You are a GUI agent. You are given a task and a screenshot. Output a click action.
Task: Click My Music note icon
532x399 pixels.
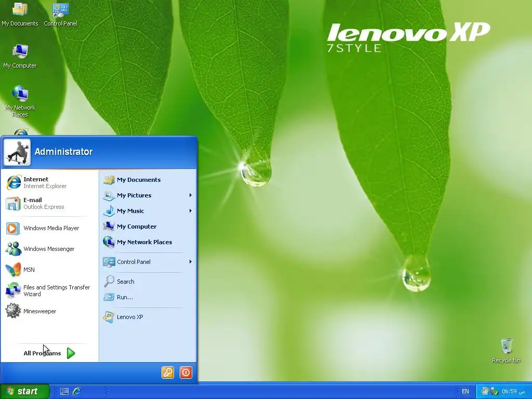(x=109, y=211)
